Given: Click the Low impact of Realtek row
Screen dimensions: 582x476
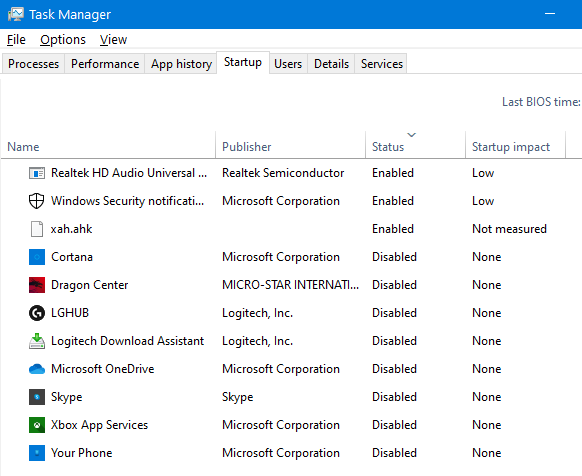Looking at the screenshot, I should (483, 173).
